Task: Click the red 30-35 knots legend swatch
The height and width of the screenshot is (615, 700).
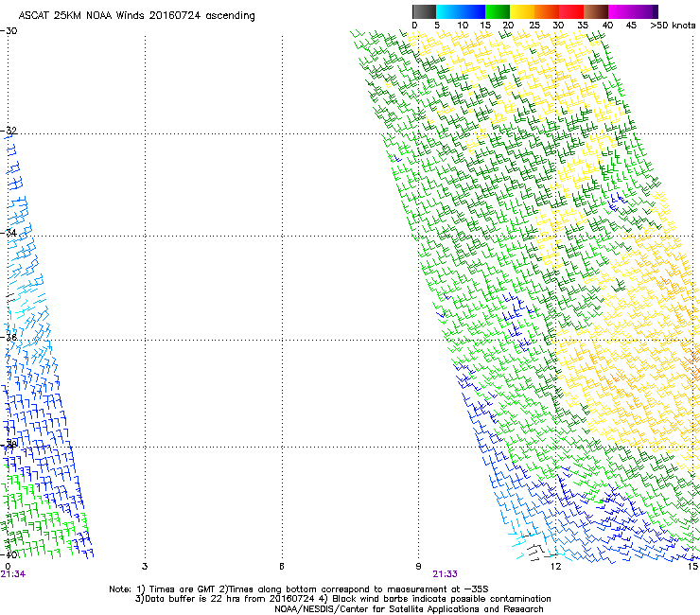Action: coord(571,11)
